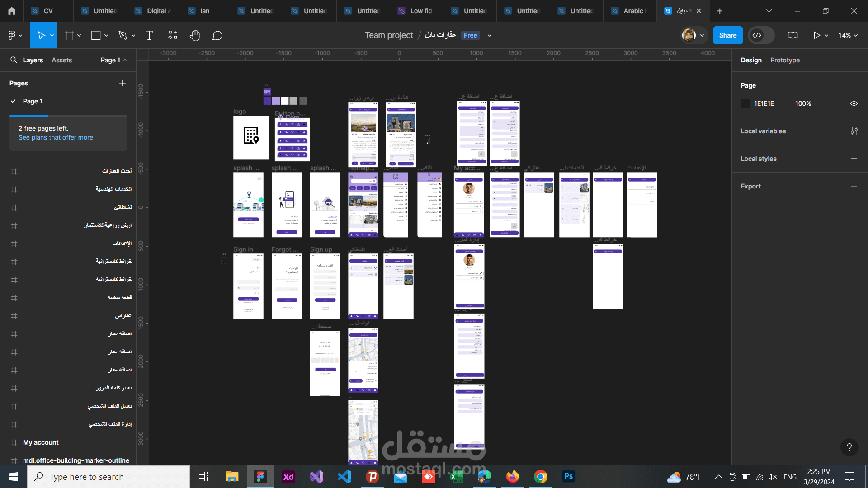The width and height of the screenshot is (868, 488).
Task: Click page background color swatch 1E1E1E
Action: pyautogui.click(x=745, y=103)
